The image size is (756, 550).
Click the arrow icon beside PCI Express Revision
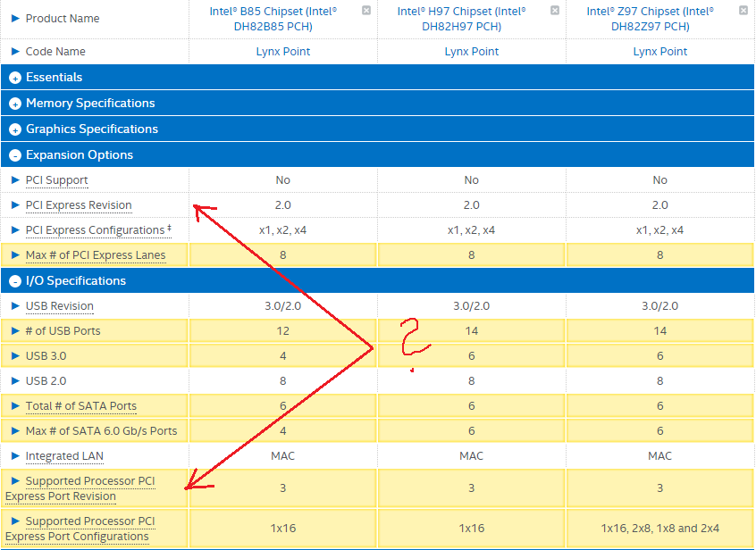[x=15, y=204]
